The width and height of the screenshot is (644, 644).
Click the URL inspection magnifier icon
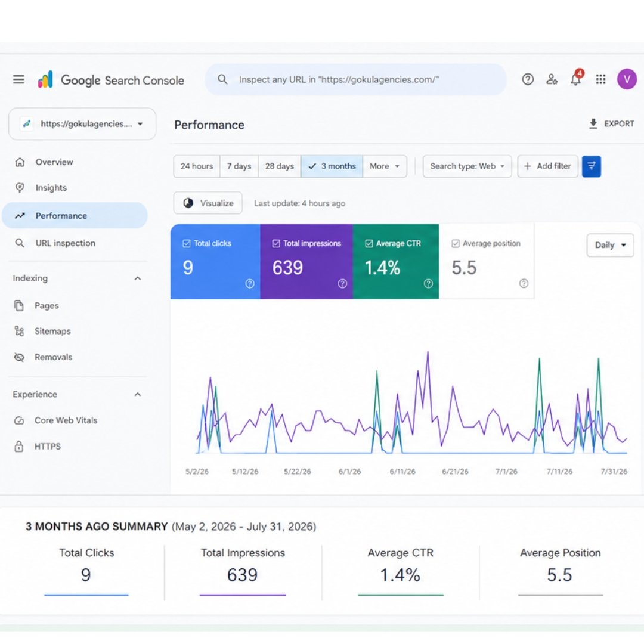click(x=19, y=243)
